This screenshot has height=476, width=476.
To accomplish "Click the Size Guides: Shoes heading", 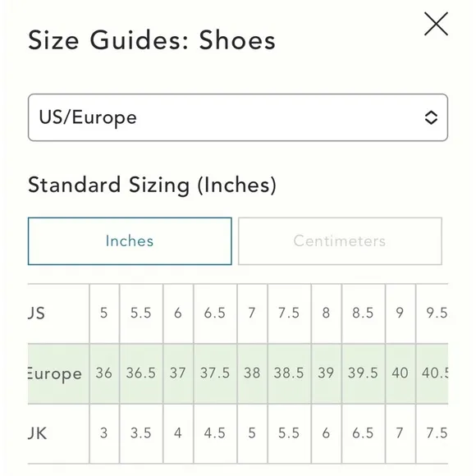I will pos(152,40).
